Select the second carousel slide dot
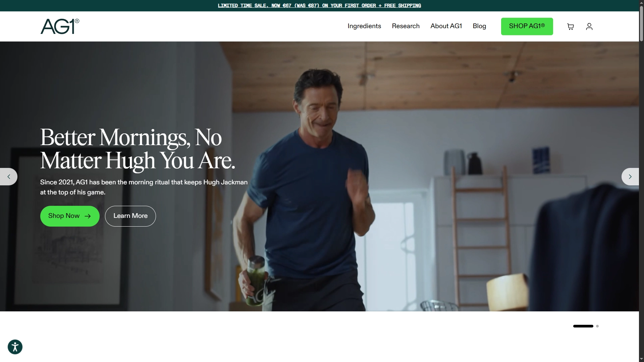The width and height of the screenshot is (644, 362). [597, 326]
